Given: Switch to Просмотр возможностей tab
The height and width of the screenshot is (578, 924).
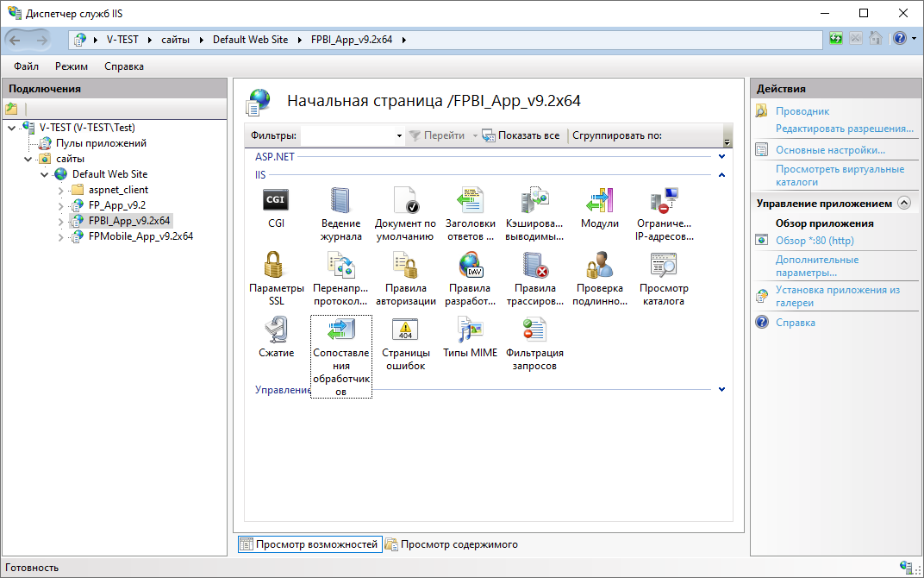Looking at the screenshot, I should [310, 544].
